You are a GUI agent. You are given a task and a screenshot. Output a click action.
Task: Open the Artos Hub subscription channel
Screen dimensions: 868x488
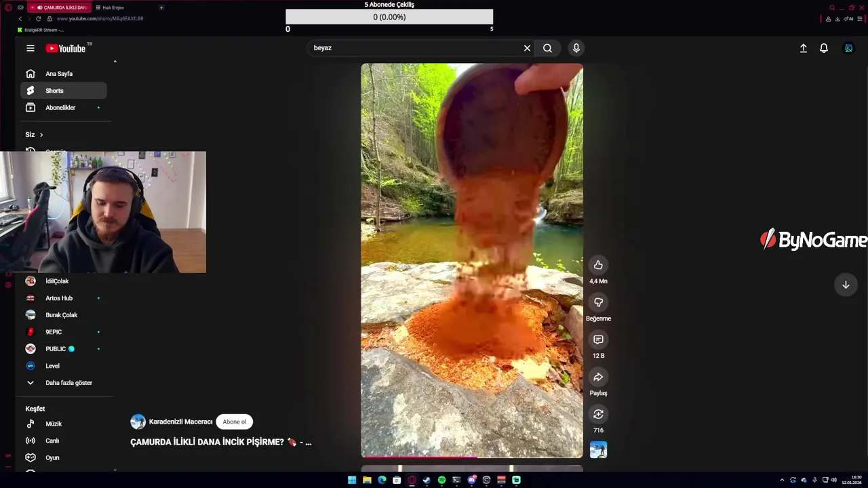coord(64,298)
